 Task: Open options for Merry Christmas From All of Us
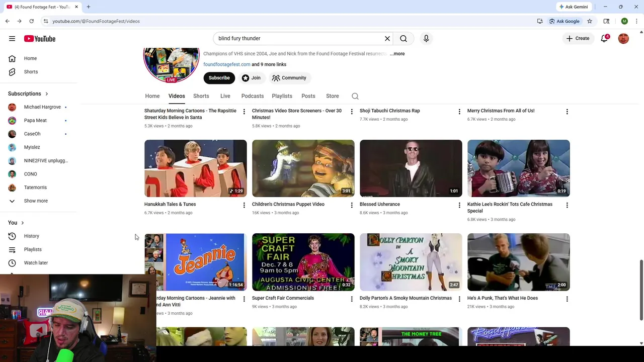[567, 112]
